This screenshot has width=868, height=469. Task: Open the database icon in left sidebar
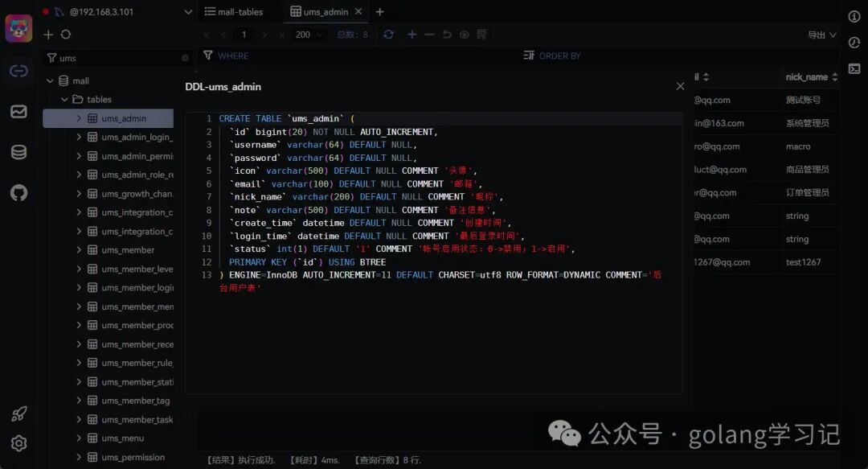[18, 152]
